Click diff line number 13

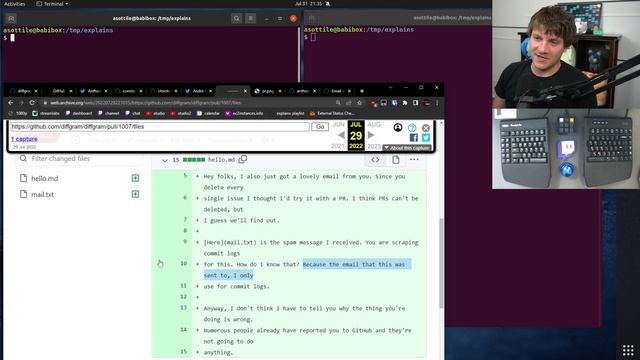[183, 308]
